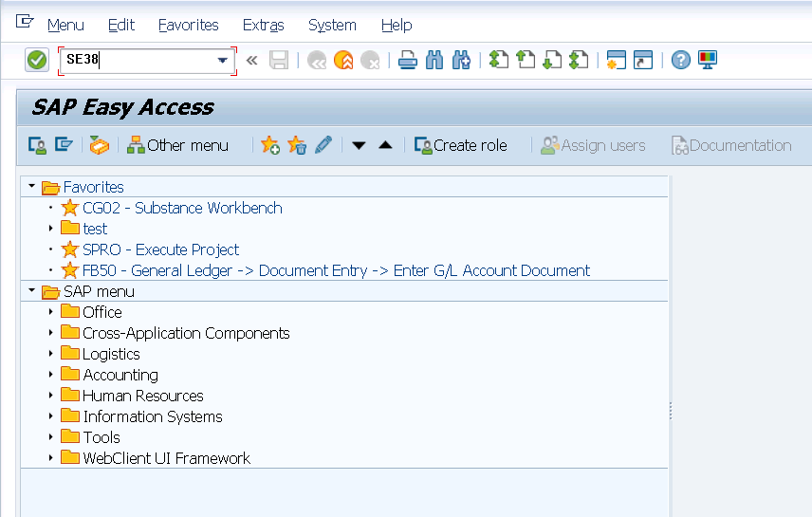Expand the Information Systems folder arrow
Screen dimensions: 812x517
[x=51, y=416]
